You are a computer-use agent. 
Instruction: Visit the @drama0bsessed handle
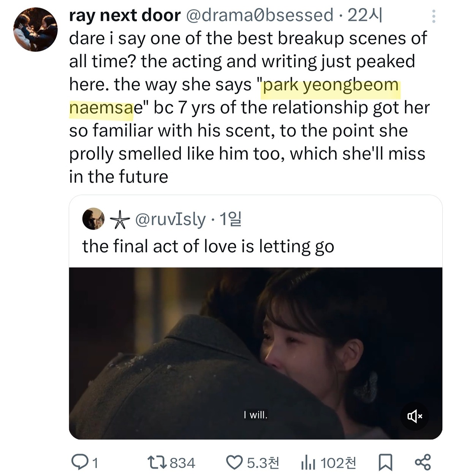pos(259,16)
